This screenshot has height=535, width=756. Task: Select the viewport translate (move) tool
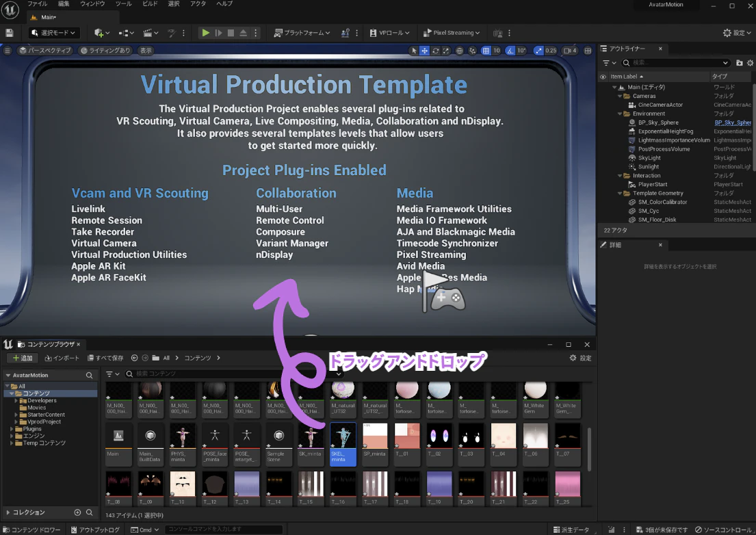click(424, 51)
